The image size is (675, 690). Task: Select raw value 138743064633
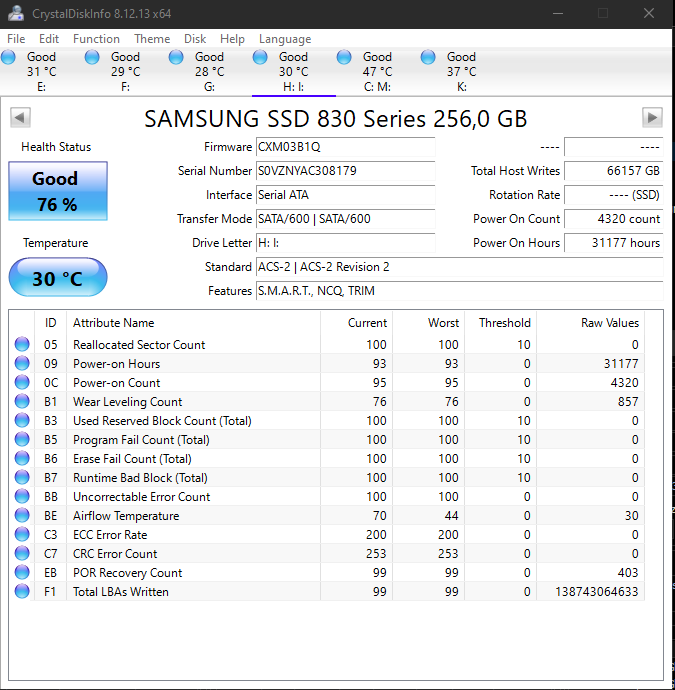tap(597, 592)
